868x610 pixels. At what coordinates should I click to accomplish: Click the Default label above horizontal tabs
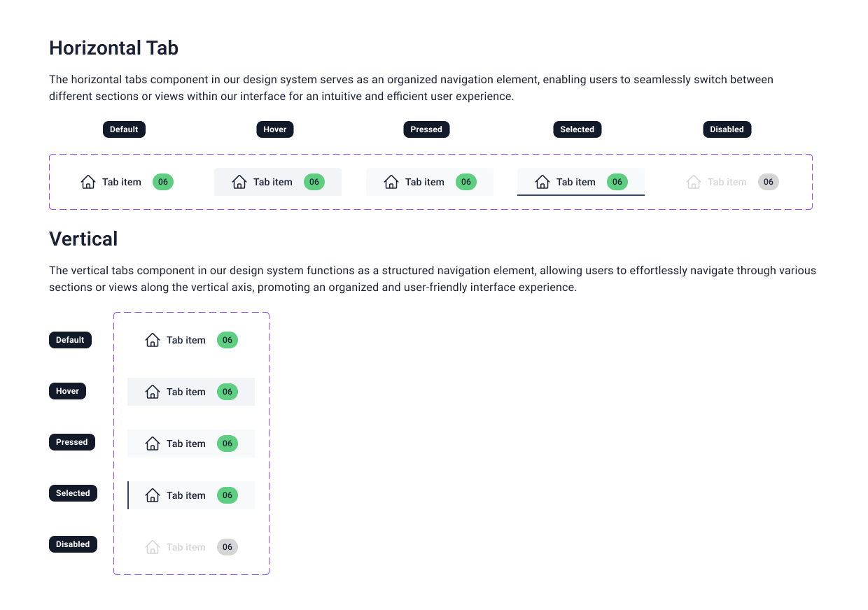coord(124,129)
